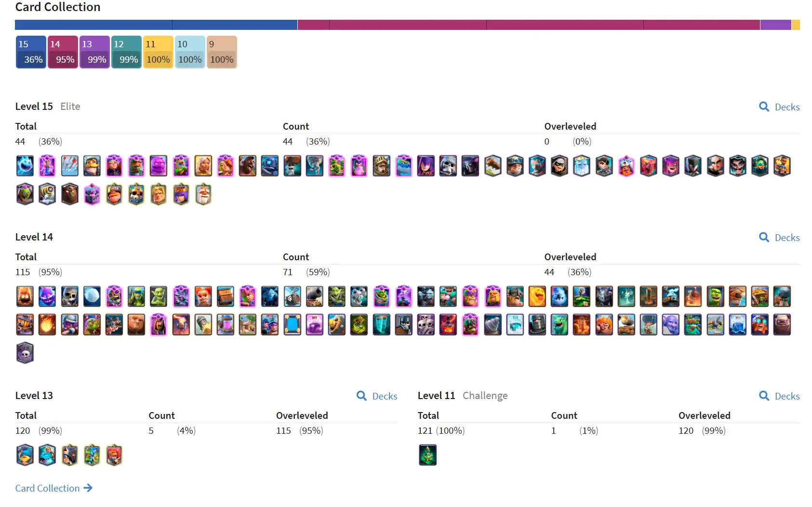Click the Giant Snowball card

(92, 296)
